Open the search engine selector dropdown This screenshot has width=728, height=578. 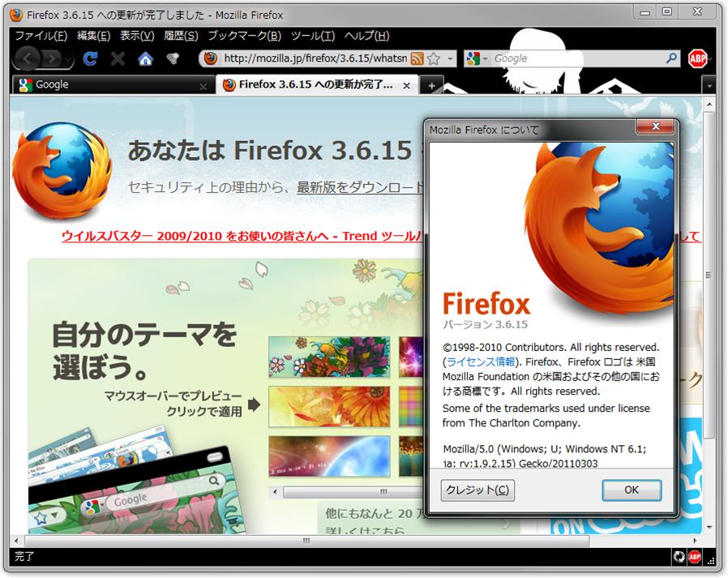click(x=477, y=58)
